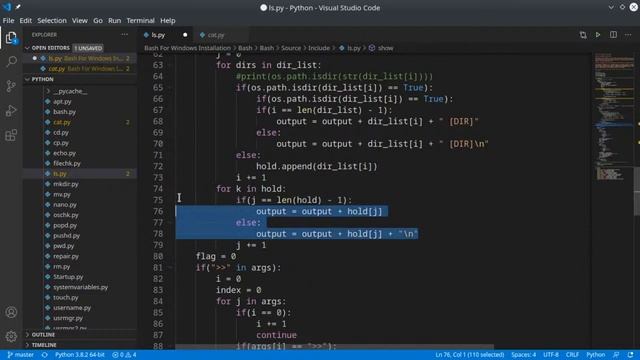The height and width of the screenshot is (360, 640).
Task: Open the Source Control view
Action: [11, 86]
